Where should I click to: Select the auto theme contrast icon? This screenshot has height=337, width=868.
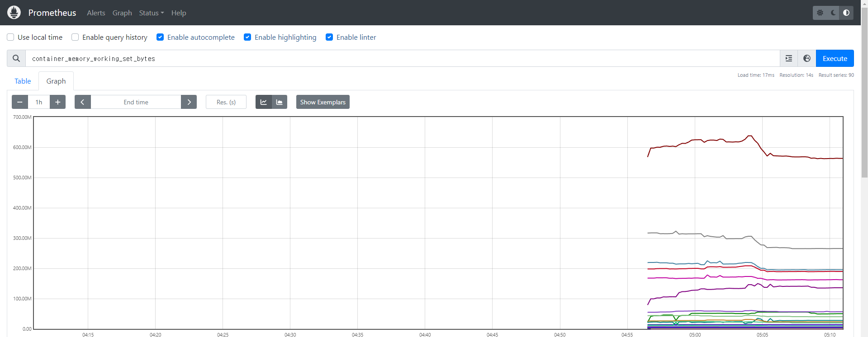846,13
